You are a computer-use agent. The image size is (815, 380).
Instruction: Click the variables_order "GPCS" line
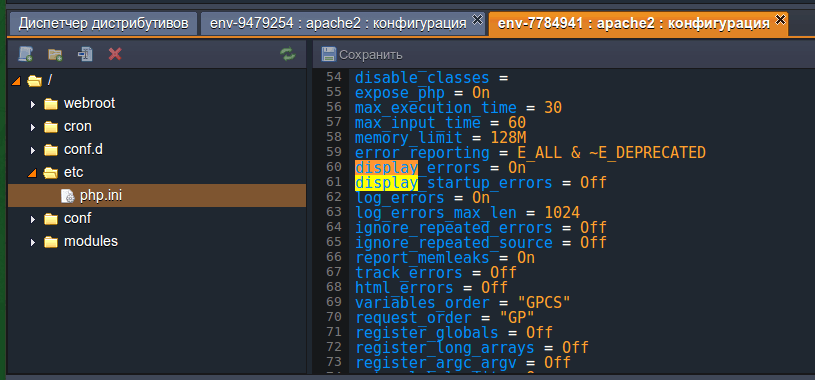coord(463,303)
